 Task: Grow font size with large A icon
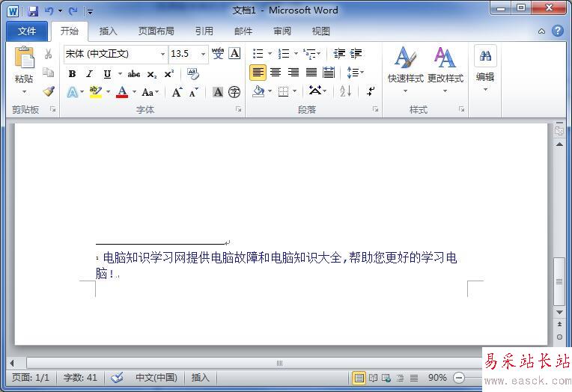point(177,92)
